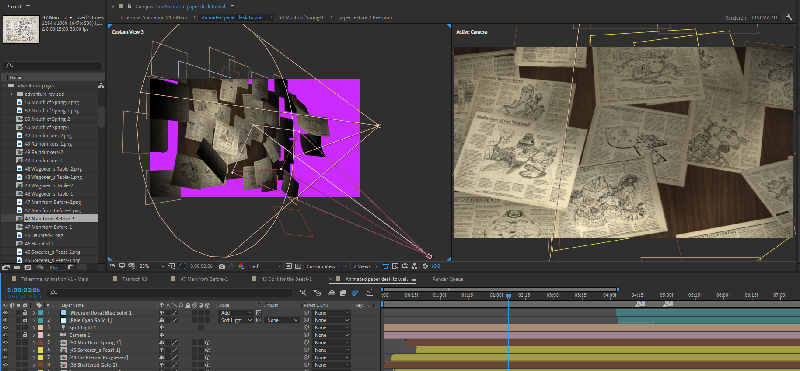
Task: Open the composition search icon in timeline
Action: click(x=53, y=293)
